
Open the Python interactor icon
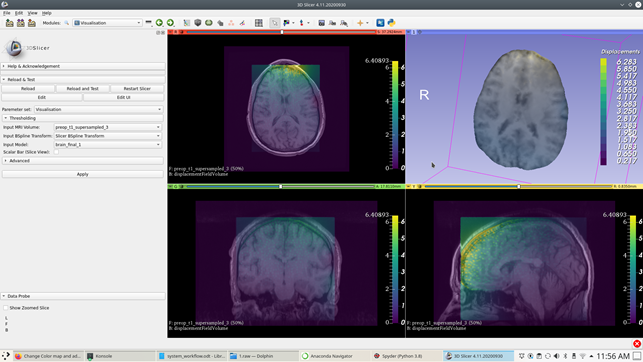click(x=391, y=23)
